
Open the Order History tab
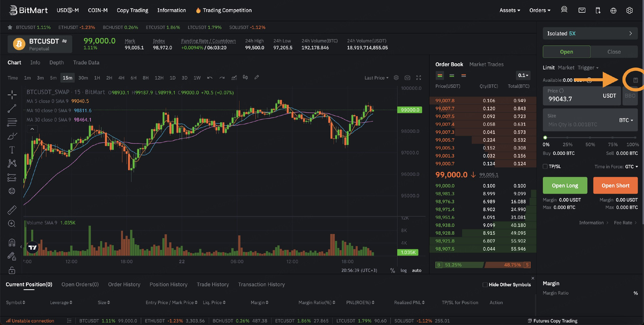[124, 285]
